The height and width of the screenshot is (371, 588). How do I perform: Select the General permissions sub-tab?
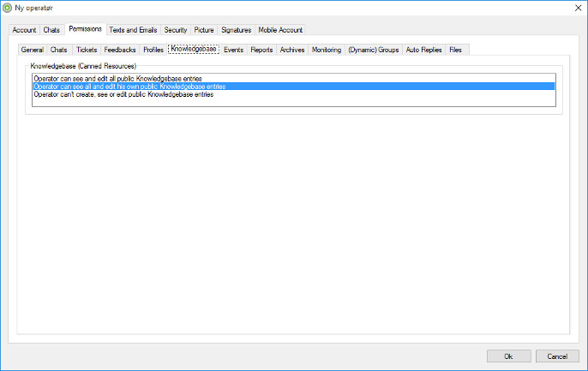tap(33, 50)
